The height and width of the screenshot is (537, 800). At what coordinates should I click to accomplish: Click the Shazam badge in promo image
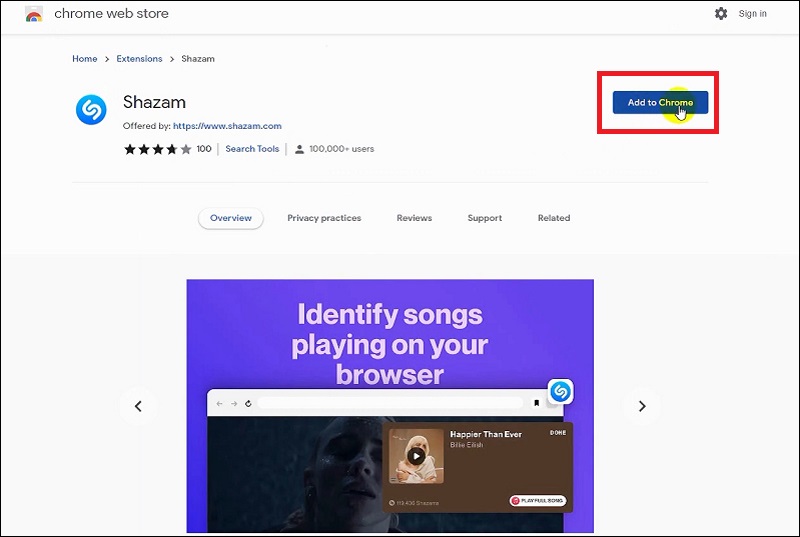[560, 392]
